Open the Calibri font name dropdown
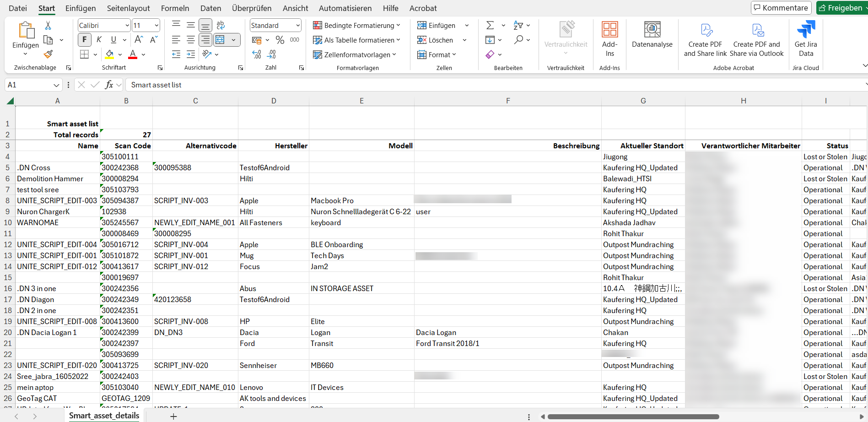The image size is (868, 422). 127,26
